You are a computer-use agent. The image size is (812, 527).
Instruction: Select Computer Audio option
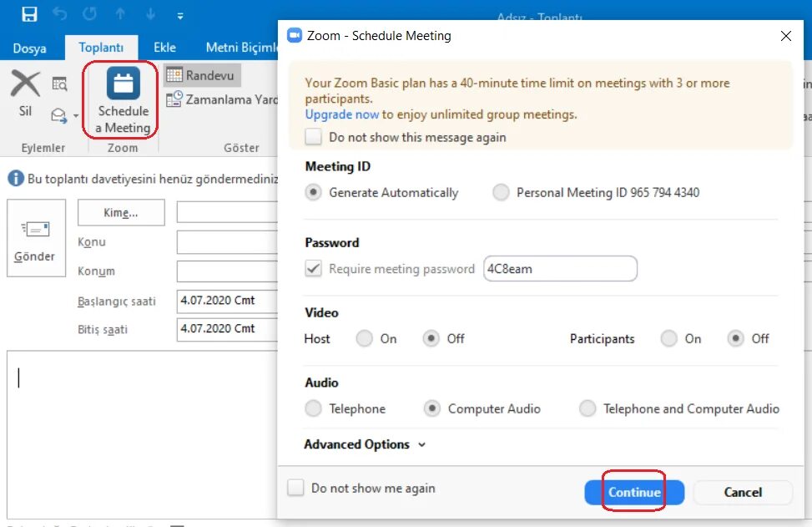pos(432,408)
